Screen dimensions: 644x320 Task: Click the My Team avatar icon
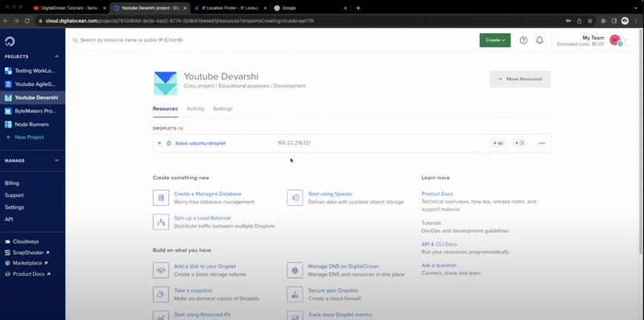pyautogui.click(x=615, y=40)
